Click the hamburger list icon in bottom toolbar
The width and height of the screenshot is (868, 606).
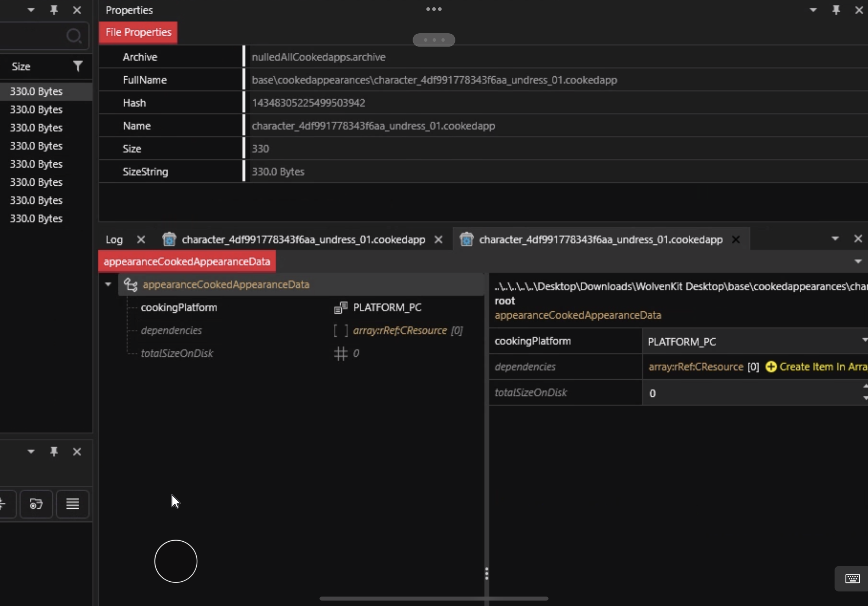coord(73,504)
